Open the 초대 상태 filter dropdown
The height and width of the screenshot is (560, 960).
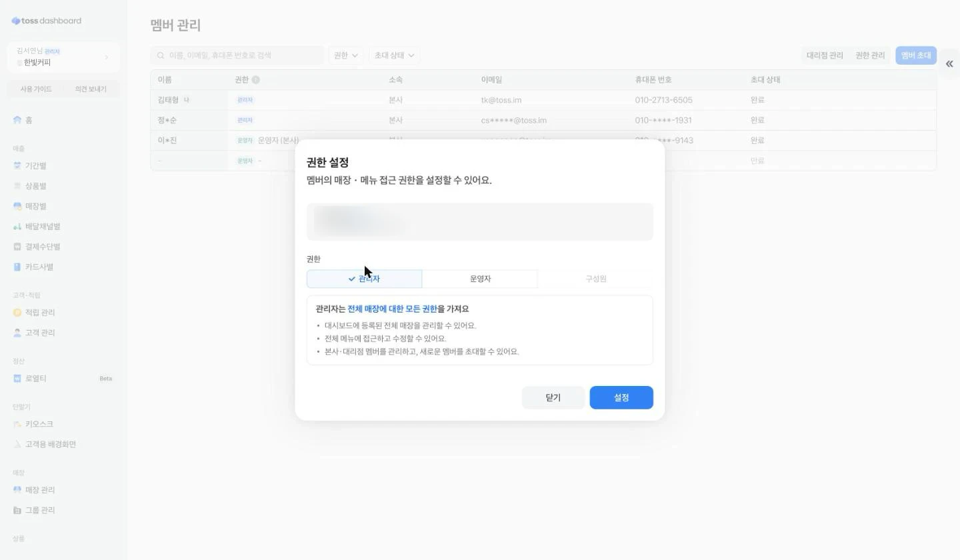[x=394, y=55]
